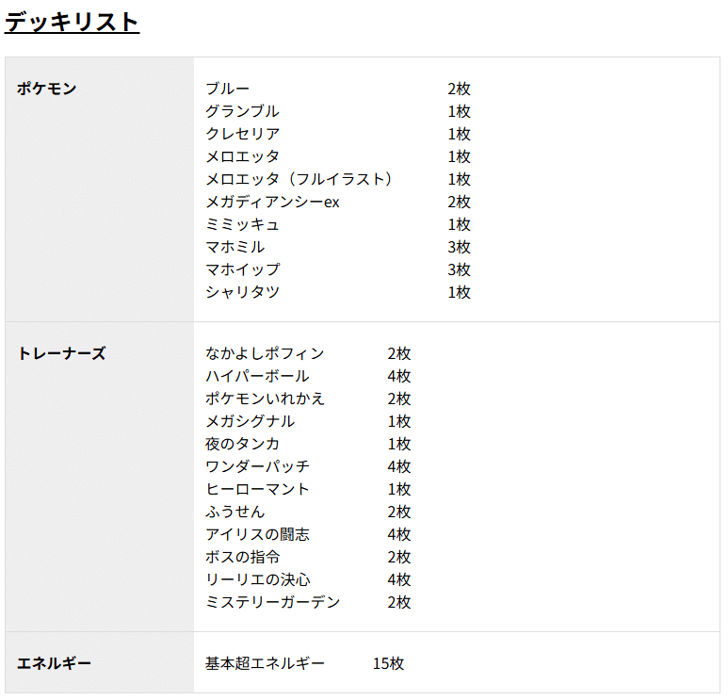Click the 夜のタンカ card name
This screenshot has height=700, width=728.
(242, 444)
